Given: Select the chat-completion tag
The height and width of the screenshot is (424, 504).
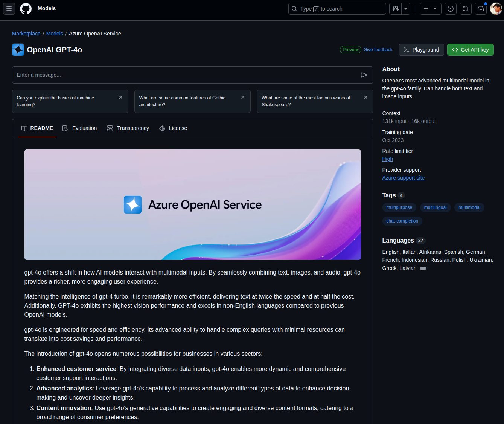Looking at the screenshot, I should click(402, 221).
